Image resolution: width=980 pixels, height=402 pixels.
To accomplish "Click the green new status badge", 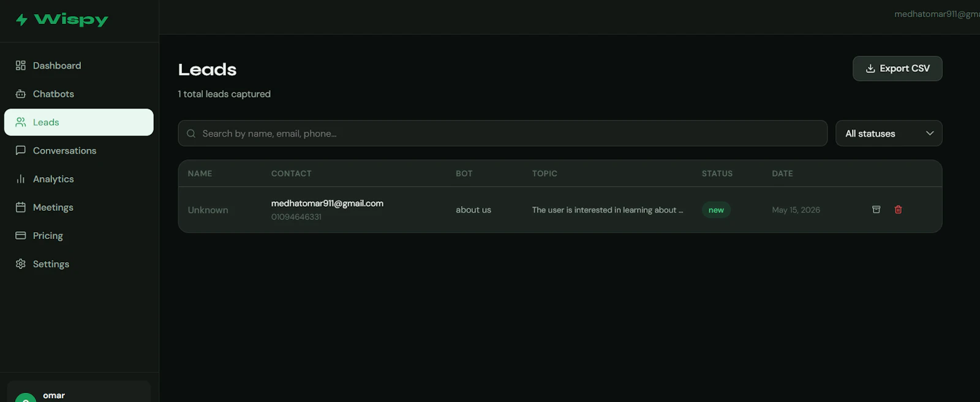I will point(716,210).
